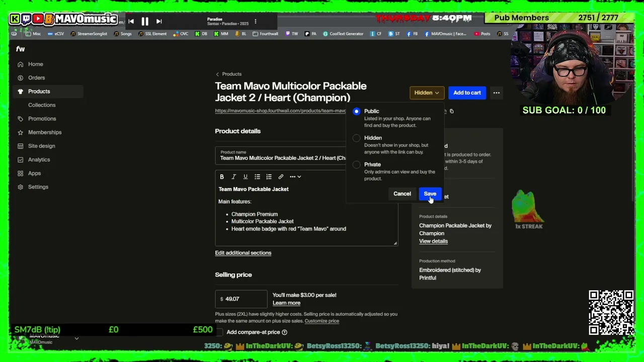644x362 pixels.
Task: Open the product URL link
Action: click(280, 111)
